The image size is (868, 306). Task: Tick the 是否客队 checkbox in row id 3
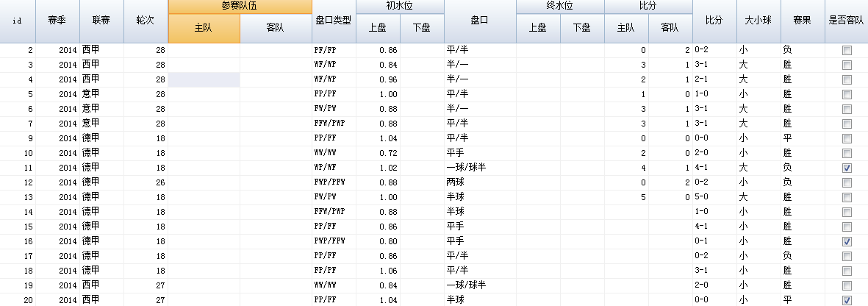coord(847,65)
